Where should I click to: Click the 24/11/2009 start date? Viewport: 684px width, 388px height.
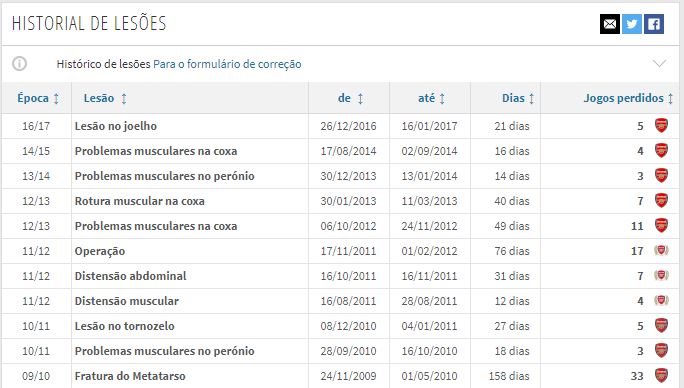(x=348, y=376)
